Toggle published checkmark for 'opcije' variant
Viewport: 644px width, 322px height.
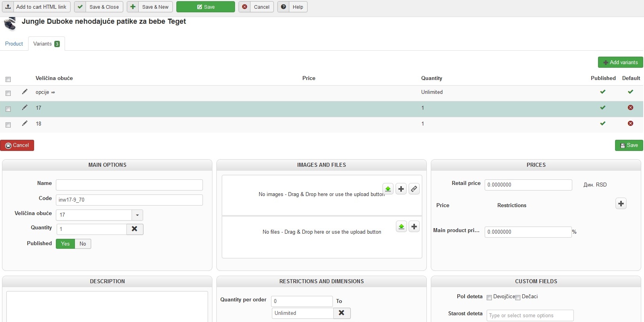(603, 92)
